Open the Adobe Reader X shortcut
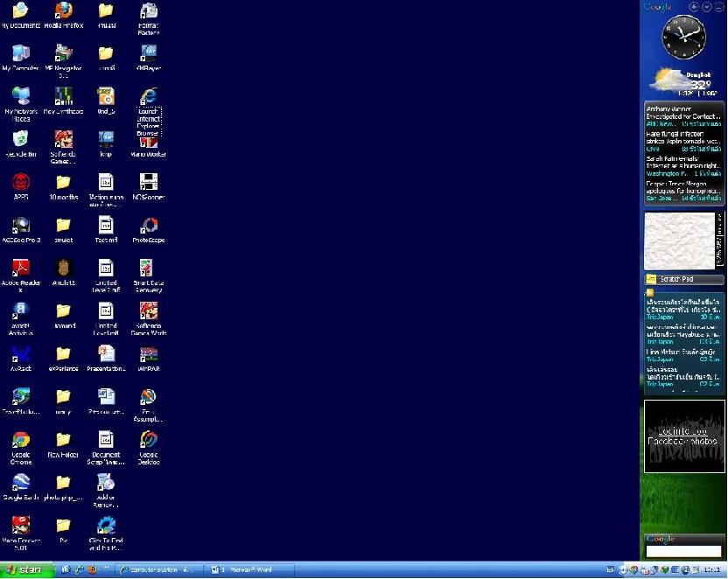Screen dimensions: 728x579 (x=21, y=268)
